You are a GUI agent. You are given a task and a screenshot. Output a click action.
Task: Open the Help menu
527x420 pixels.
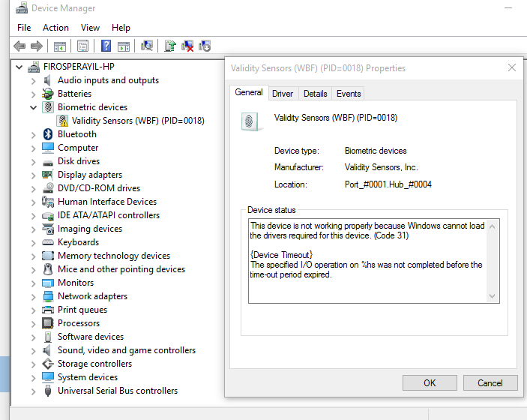(x=121, y=28)
